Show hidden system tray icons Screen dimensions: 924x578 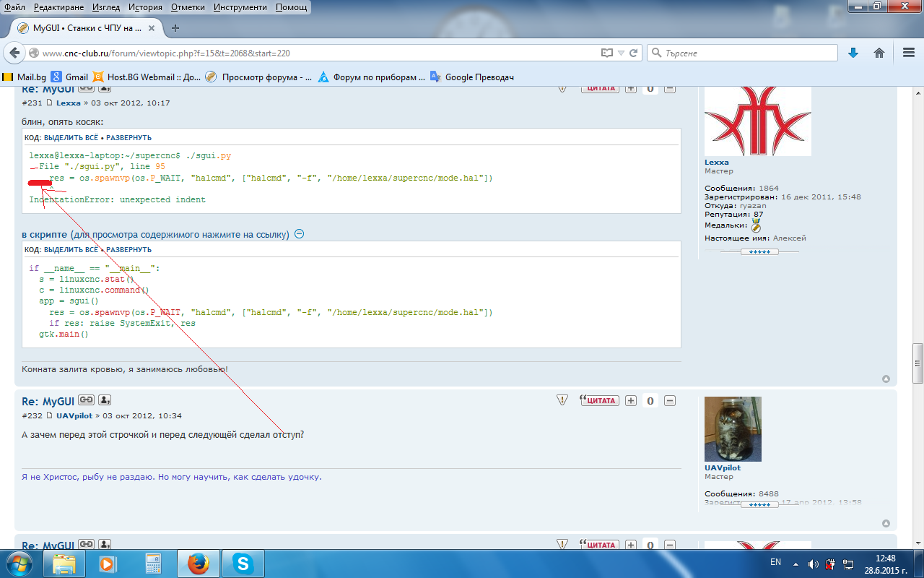[795, 564]
